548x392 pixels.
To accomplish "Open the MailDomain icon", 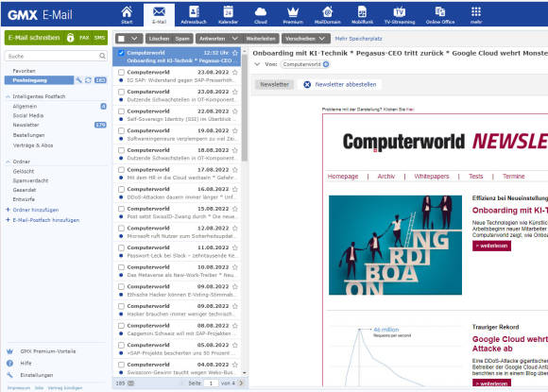I will click(328, 15).
